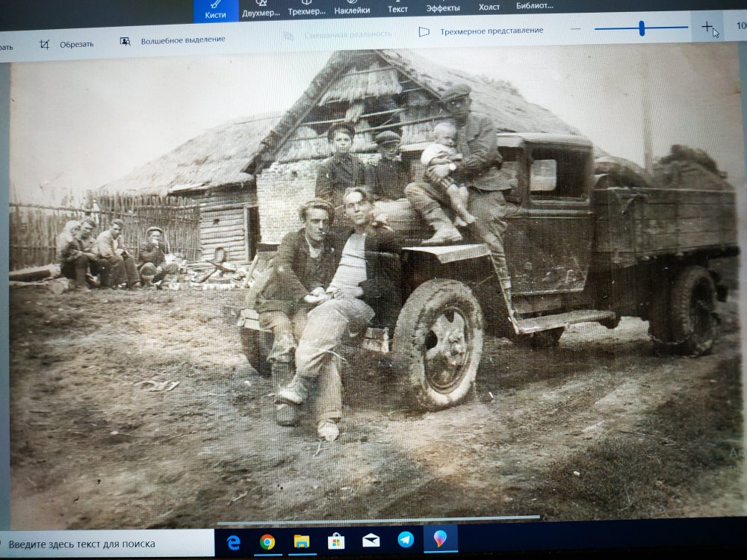Select the Наклейки (Stickers) tool
Image resolution: width=747 pixels, height=560 pixels.
[352, 9]
